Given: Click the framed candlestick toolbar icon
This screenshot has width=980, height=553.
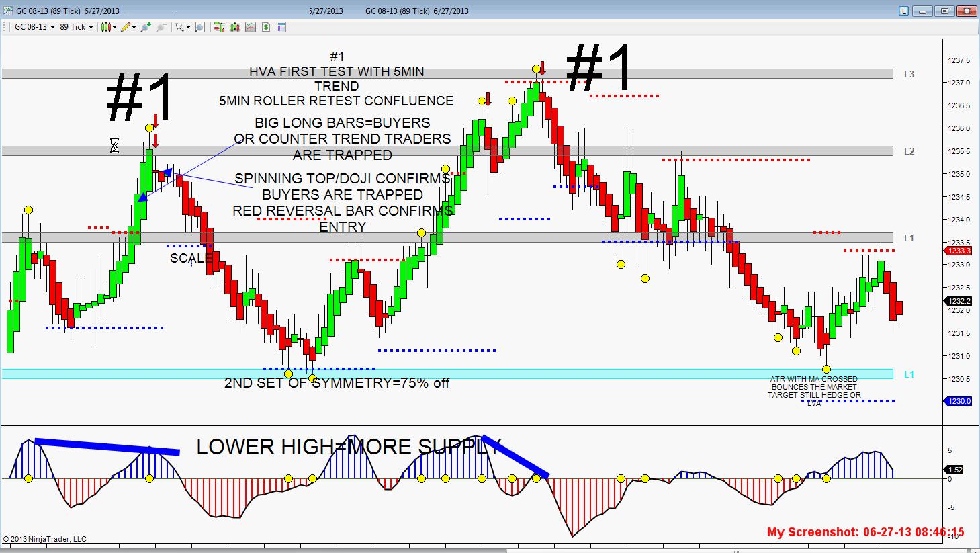Looking at the screenshot, I should [235, 27].
